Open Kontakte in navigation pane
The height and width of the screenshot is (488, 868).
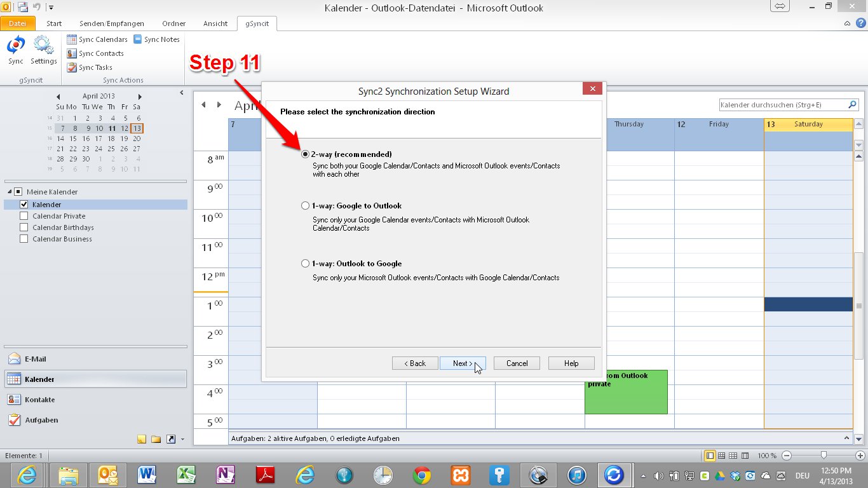tap(39, 400)
